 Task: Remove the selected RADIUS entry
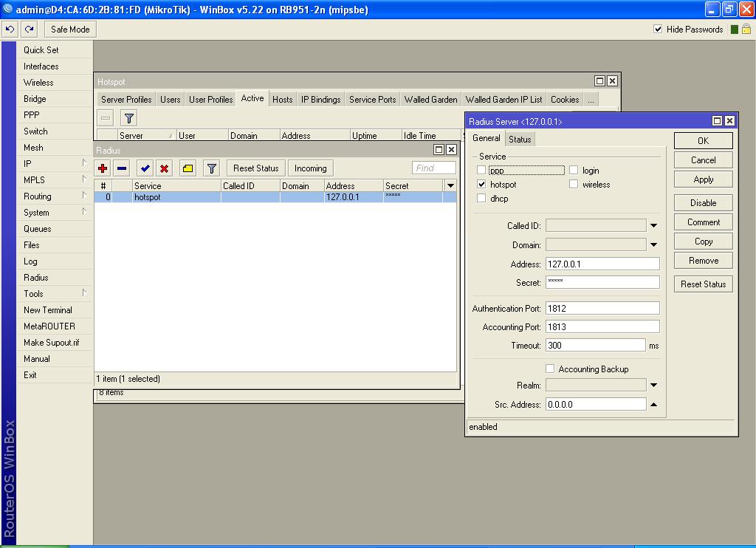point(123,168)
